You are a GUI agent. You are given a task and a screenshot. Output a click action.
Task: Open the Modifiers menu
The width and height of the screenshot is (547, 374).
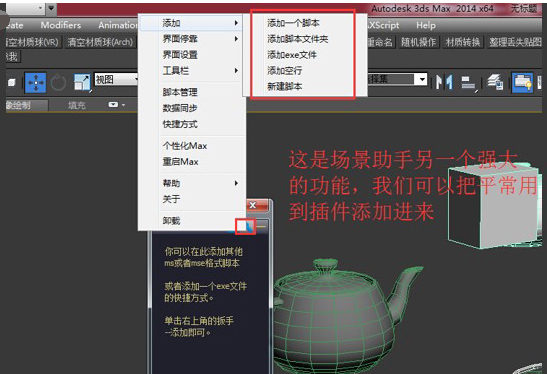[x=61, y=25]
